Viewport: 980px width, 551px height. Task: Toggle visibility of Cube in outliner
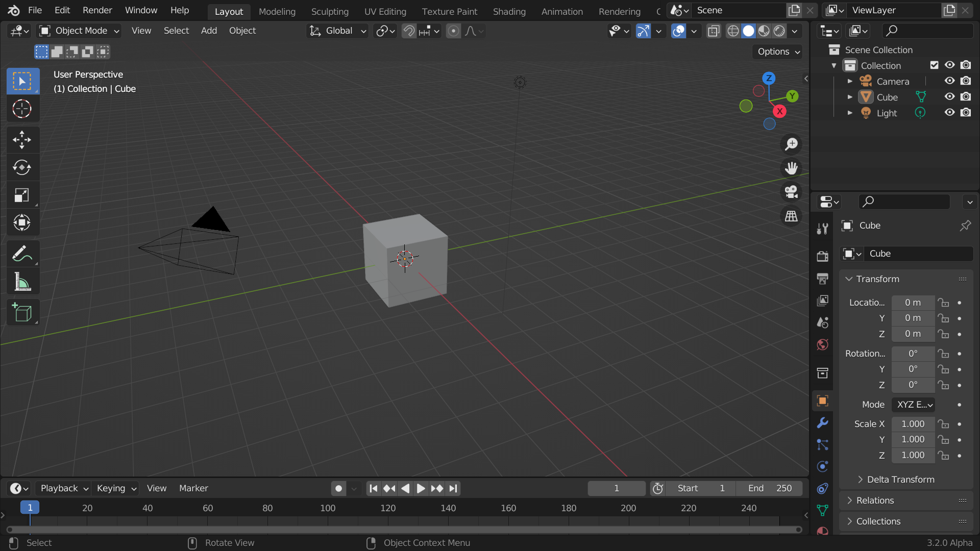point(950,96)
